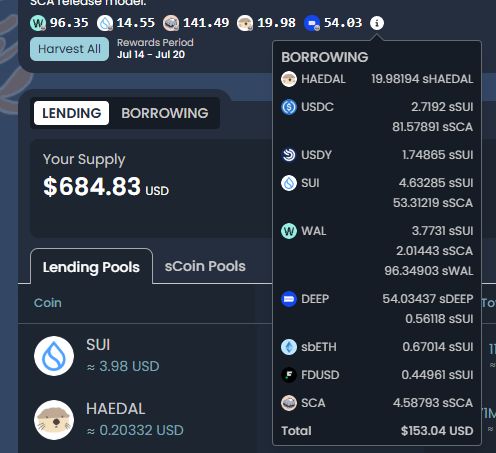
Task: Click the 0.56118 sSUI value for DEEP
Action: point(439,319)
